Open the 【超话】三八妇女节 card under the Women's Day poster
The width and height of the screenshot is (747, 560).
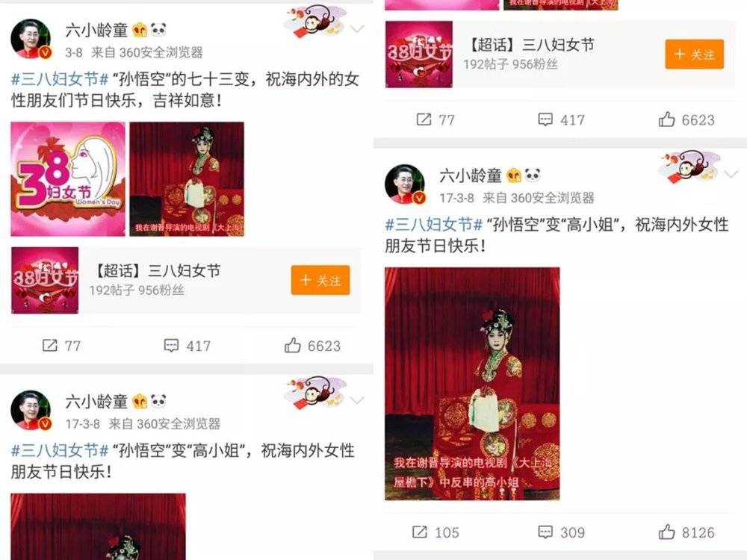[186, 280]
